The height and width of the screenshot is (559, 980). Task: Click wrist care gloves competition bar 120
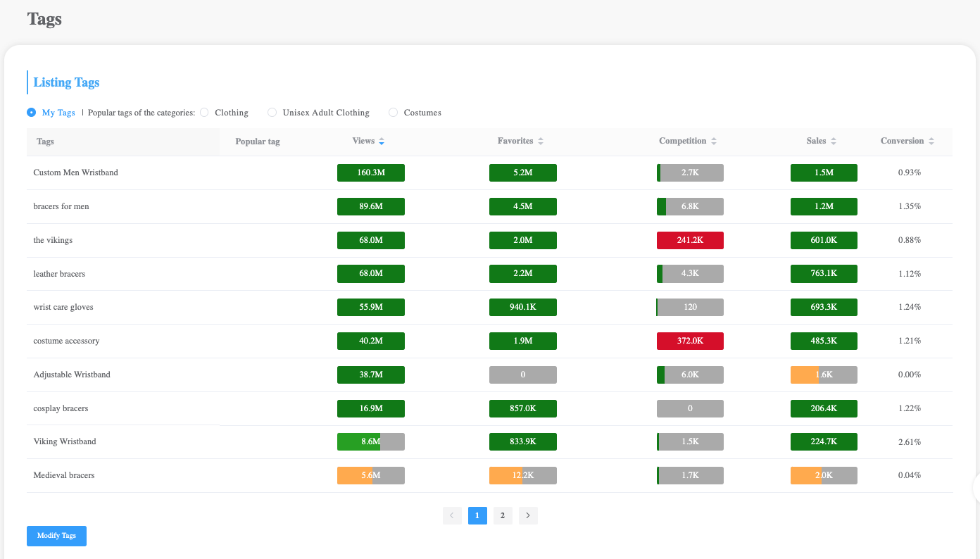point(690,307)
